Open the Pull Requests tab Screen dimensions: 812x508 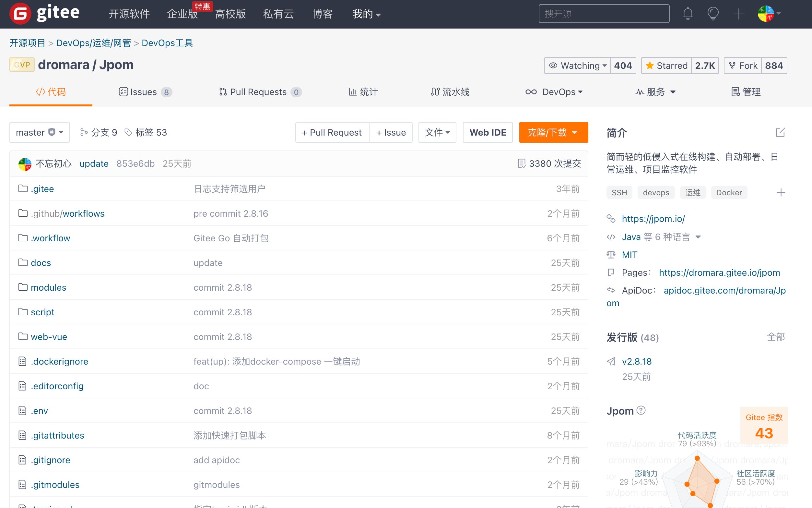(x=260, y=92)
